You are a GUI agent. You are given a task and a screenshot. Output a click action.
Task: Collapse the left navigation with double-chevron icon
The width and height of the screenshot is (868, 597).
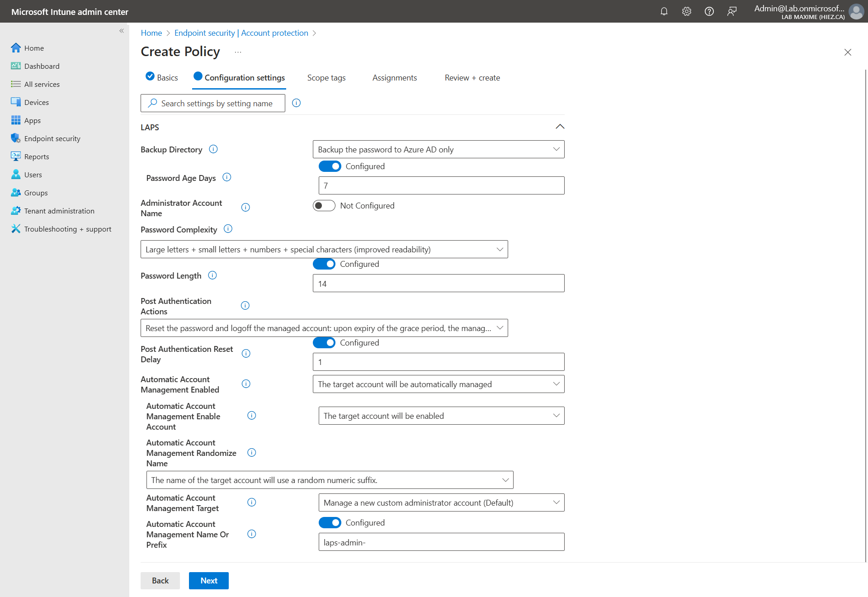(x=121, y=31)
